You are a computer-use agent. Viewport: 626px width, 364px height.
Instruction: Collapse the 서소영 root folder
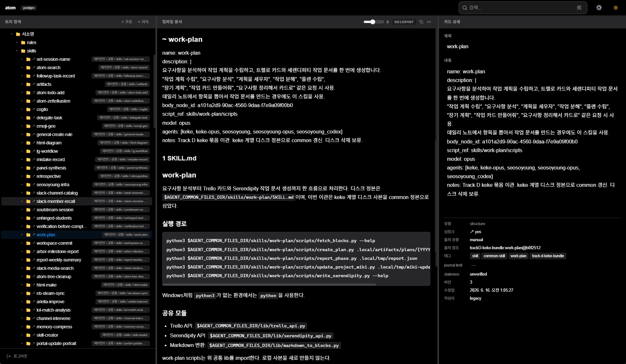12,34
